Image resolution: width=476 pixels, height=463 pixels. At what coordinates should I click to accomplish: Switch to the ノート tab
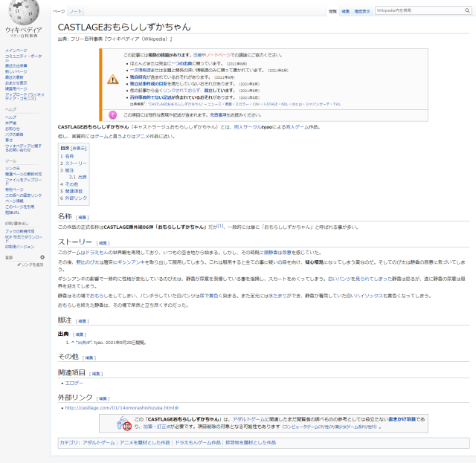(76, 12)
